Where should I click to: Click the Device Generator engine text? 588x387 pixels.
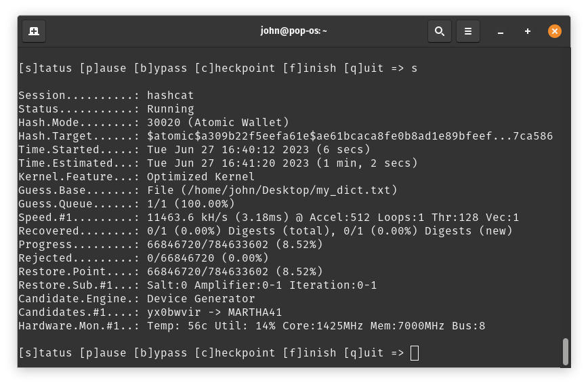point(201,299)
